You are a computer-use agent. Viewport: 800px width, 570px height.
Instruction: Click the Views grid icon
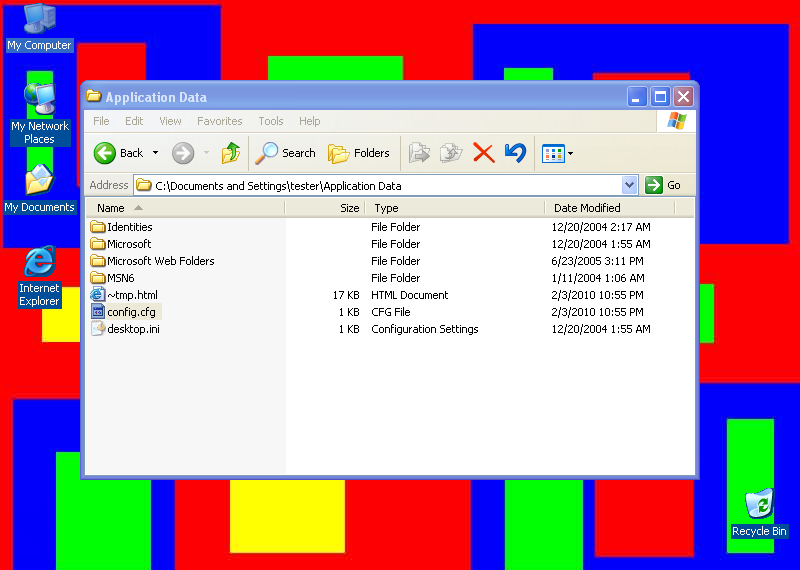[553, 153]
